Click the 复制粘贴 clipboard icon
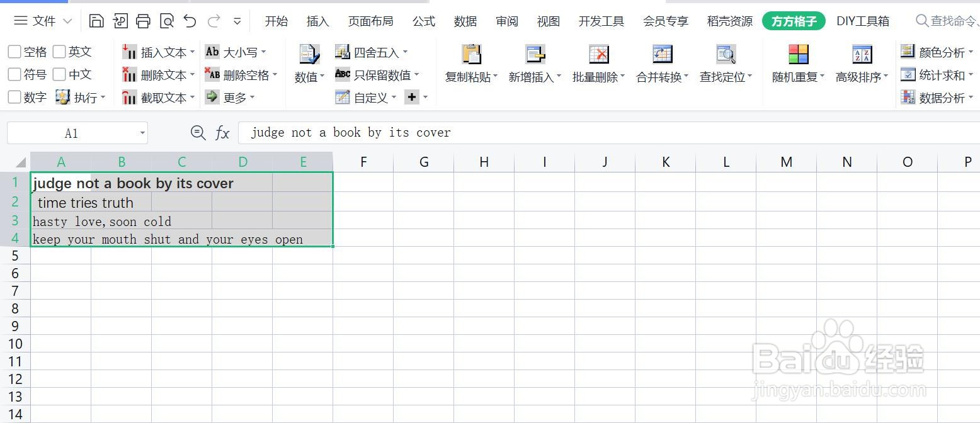The height and width of the screenshot is (423, 980). 471,54
